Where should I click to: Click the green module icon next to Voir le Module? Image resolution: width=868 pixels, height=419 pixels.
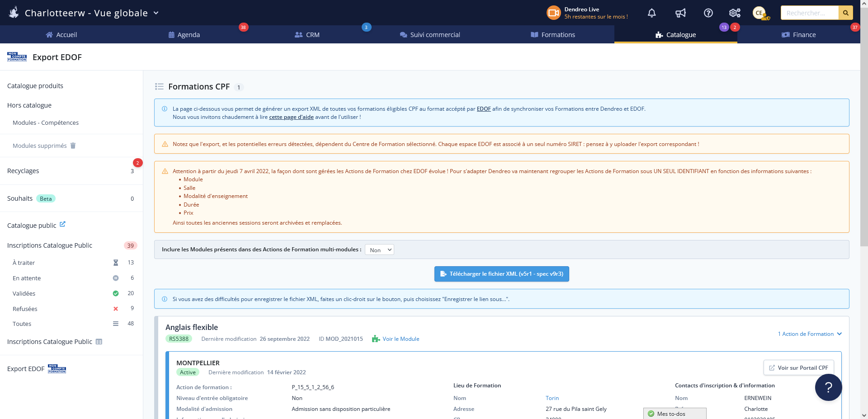tap(376, 339)
